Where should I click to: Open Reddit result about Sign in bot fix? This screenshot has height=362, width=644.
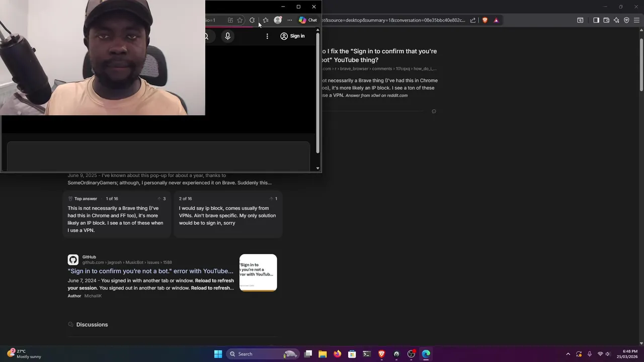[x=379, y=55]
